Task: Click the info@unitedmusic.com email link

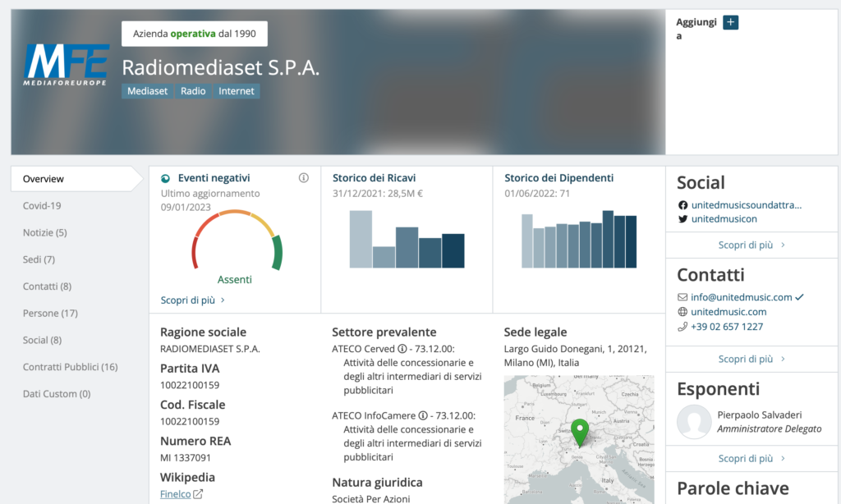Action: [742, 297]
